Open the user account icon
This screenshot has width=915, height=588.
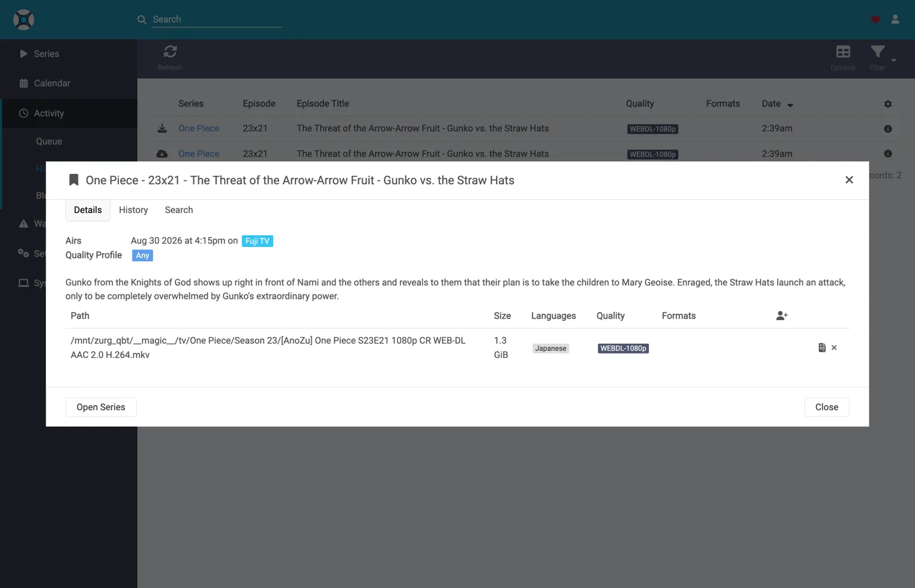click(x=895, y=20)
